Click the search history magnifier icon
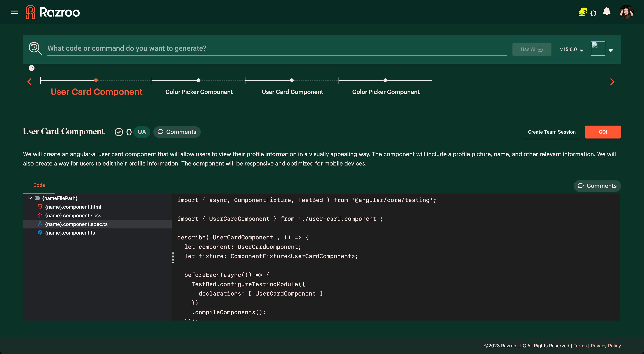 35,48
